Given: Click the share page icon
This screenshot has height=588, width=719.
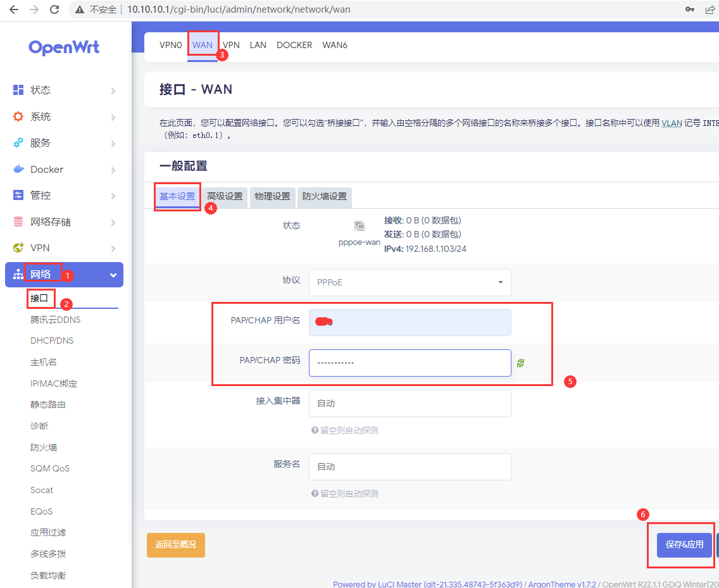Looking at the screenshot, I should [x=710, y=9].
